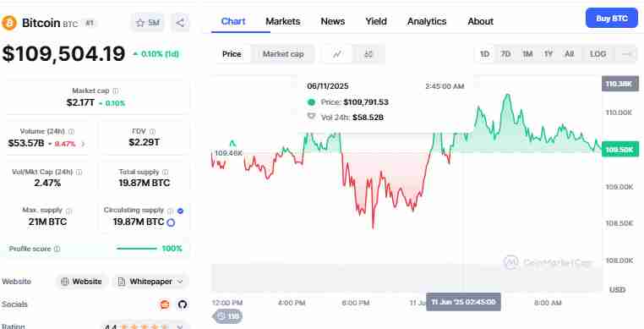Open the GitHub social icon
This screenshot has width=644, height=329.
(183, 304)
